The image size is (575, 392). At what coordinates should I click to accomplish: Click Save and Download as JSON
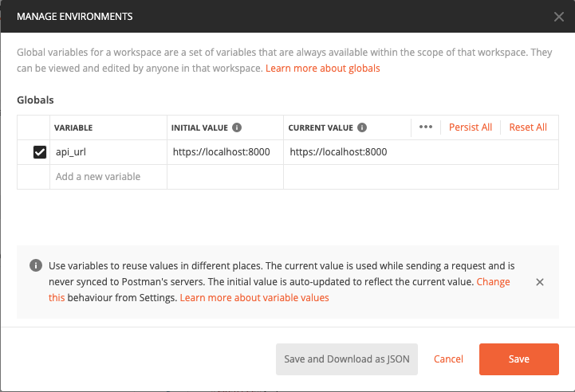347,359
